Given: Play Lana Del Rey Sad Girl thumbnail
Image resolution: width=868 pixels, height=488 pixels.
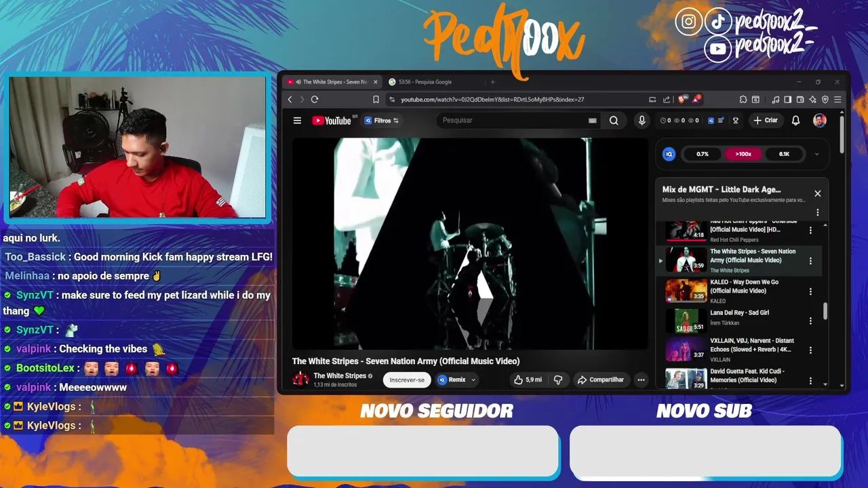Looking at the screenshot, I should click(x=686, y=321).
